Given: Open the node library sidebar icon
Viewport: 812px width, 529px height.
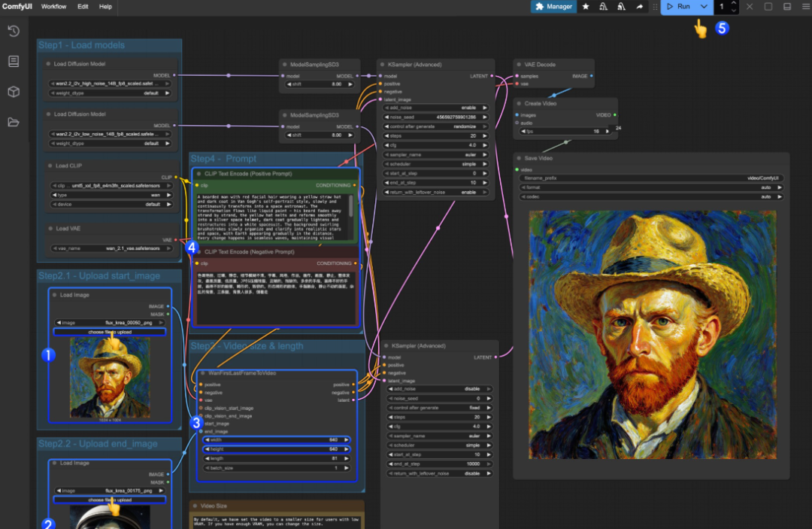Looking at the screenshot, I should (x=14, y=61).
